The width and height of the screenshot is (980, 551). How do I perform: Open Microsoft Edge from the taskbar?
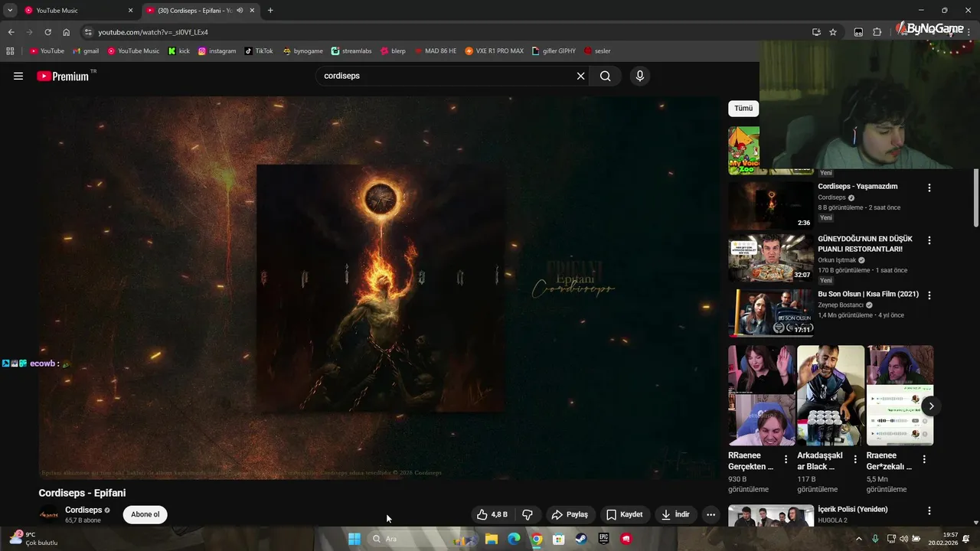tap(514, 539)
